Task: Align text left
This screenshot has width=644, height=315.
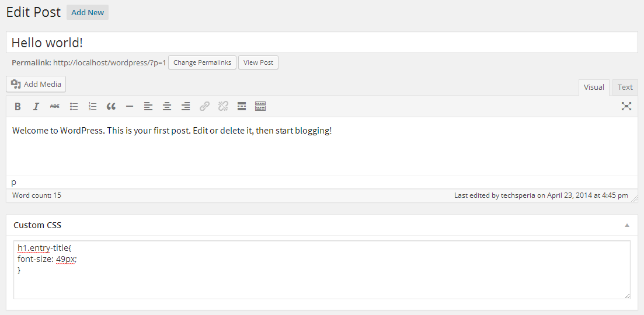Action: tap(148, 107)
